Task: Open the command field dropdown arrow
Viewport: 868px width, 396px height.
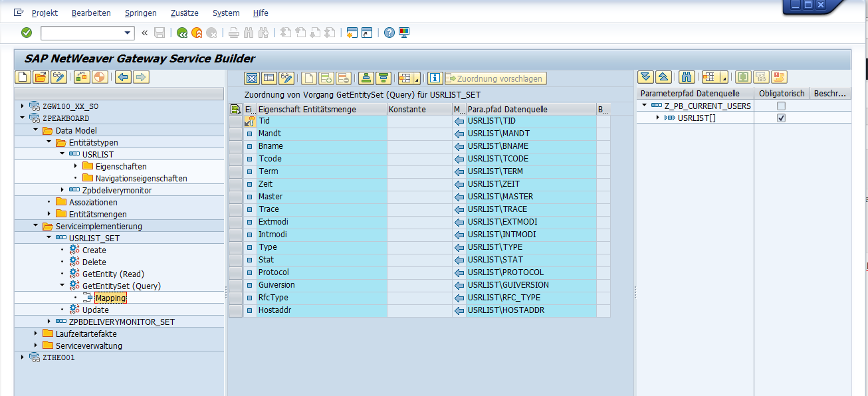Action: pyautogui.click(x=128, y=33)
